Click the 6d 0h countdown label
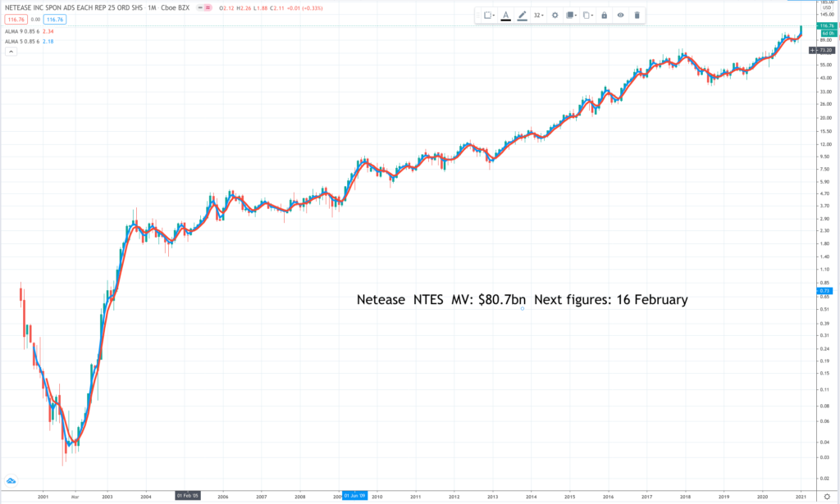 point(828,33)
